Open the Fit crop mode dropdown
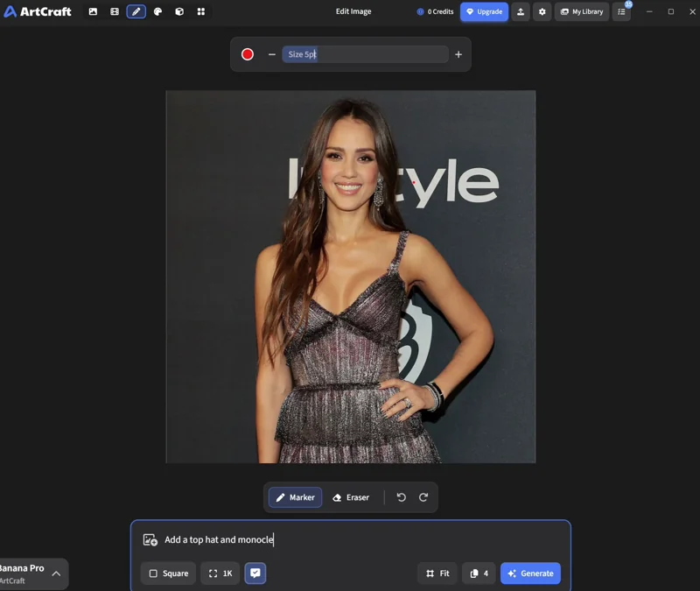Viewport: 700px width, 591px height. [x=437, y=573]
